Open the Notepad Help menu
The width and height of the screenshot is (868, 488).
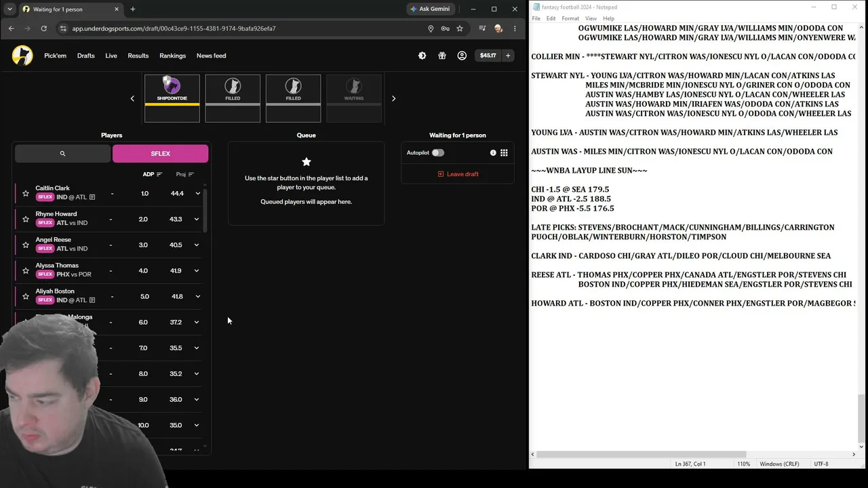coord(609,18)
